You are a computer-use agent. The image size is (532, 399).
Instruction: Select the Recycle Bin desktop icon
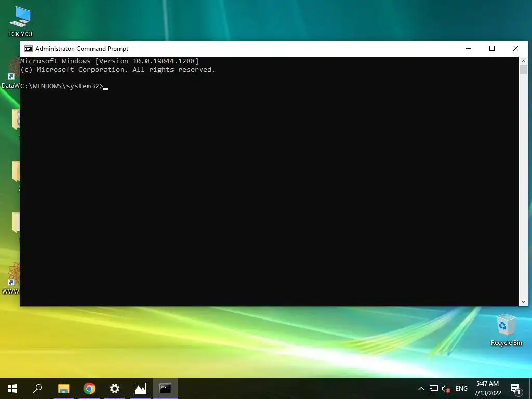tap(506, 330)
